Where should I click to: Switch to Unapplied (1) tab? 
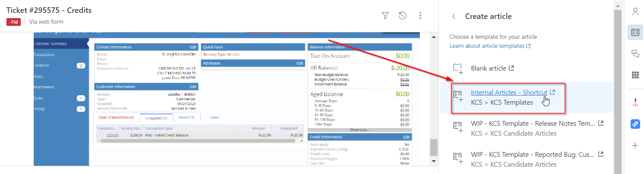[x=157, y=118]
